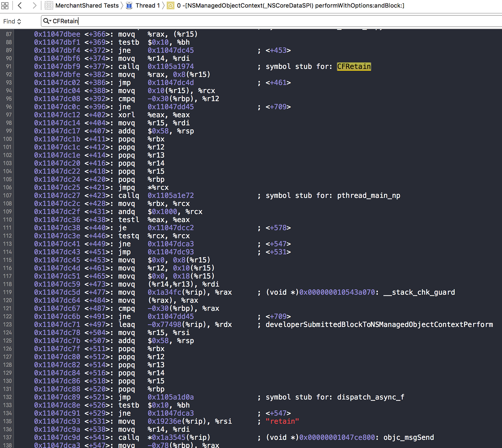Screen dimensions: 502x448
Task: Click gutter line number 137
Action: (8, 438)
